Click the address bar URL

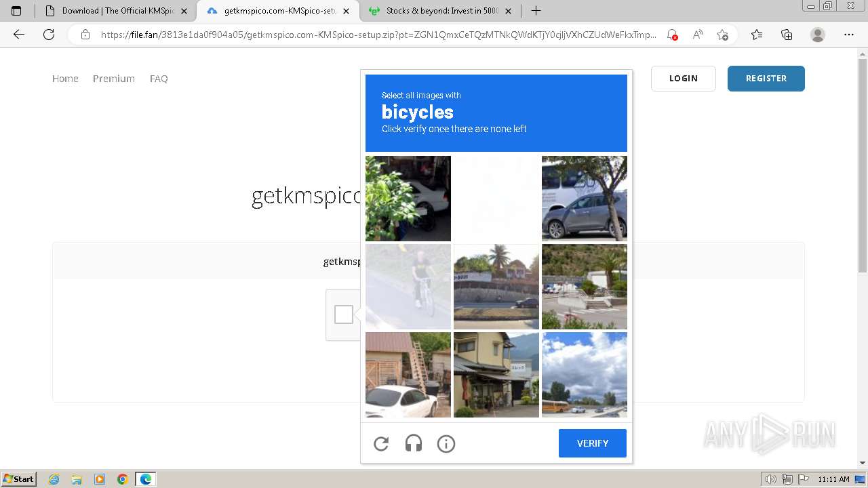378,35
